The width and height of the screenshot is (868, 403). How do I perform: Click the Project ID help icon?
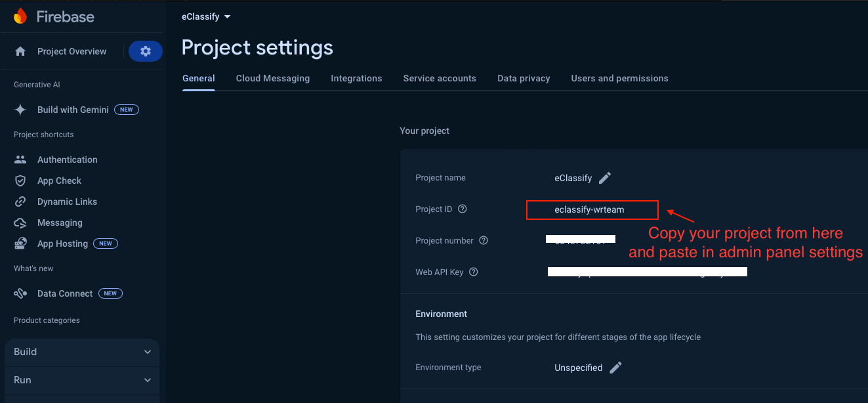pos(463,209)
